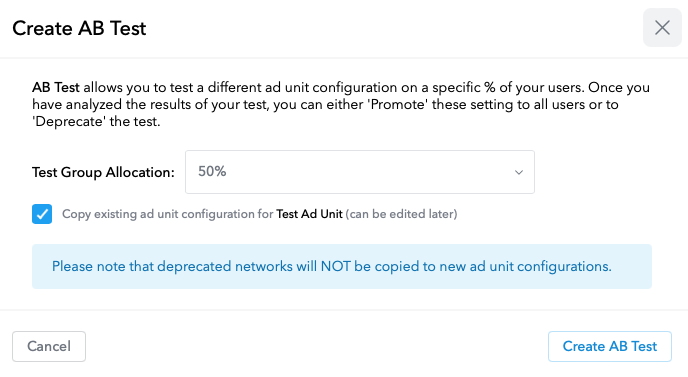Click the word NOT in blue notice
Viewport: 688px width, 377px height.
(336, 266)
